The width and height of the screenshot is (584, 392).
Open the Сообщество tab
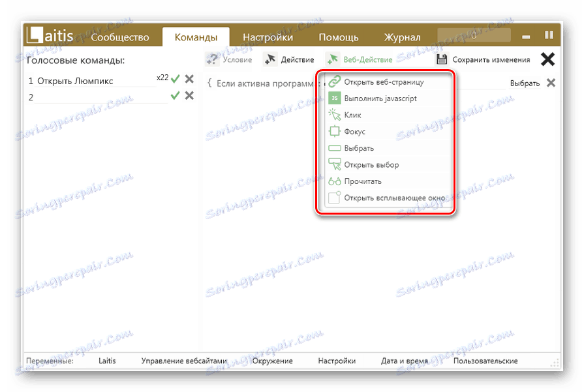point(120,37)
